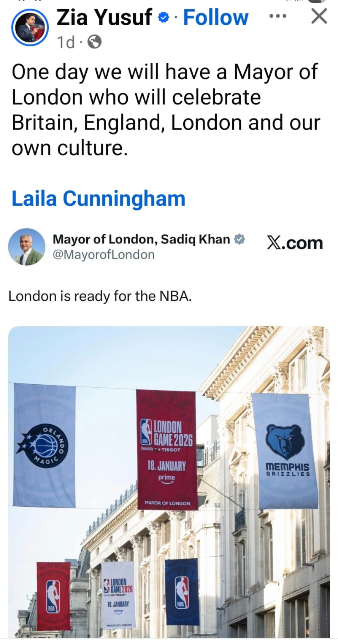Close the post with the X icon
Viewport: 338px width, 644px height.
point(319,16)
